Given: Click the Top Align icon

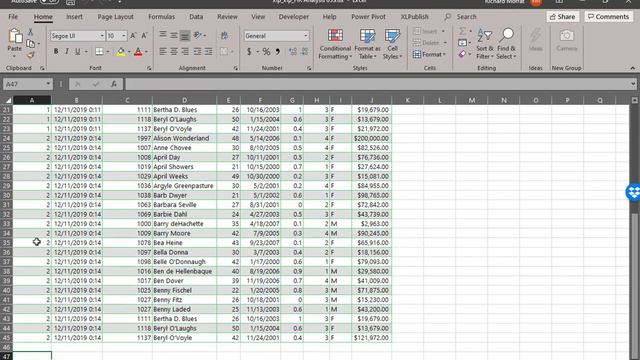Looking at the screenshot, I should click(163, 35).
